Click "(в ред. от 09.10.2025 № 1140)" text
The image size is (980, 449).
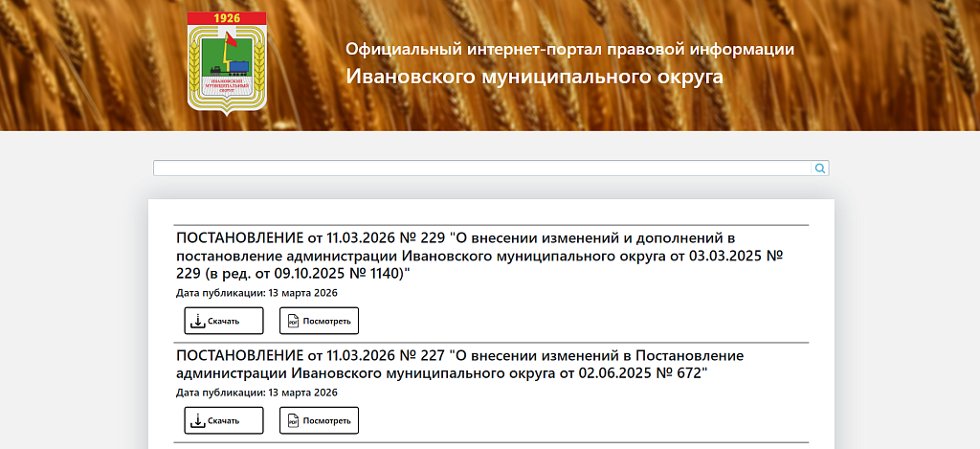[x=306, y=274]
